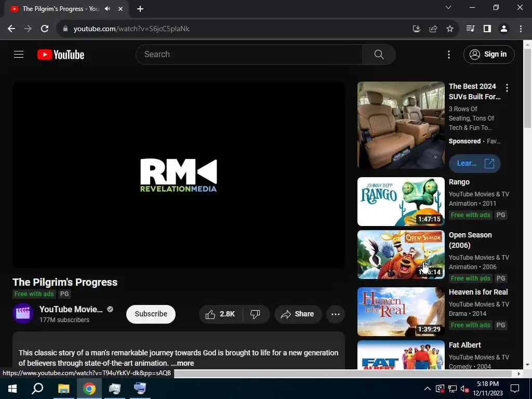Go to YouTube home via logo

pos(61,55)
